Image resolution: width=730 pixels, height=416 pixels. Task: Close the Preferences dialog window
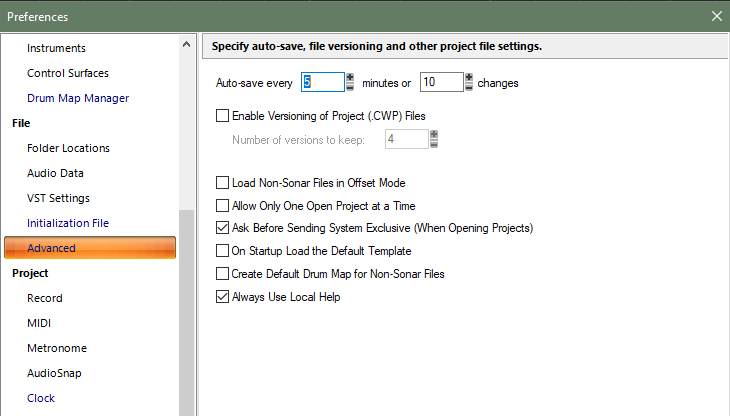[x=716, y=16]
